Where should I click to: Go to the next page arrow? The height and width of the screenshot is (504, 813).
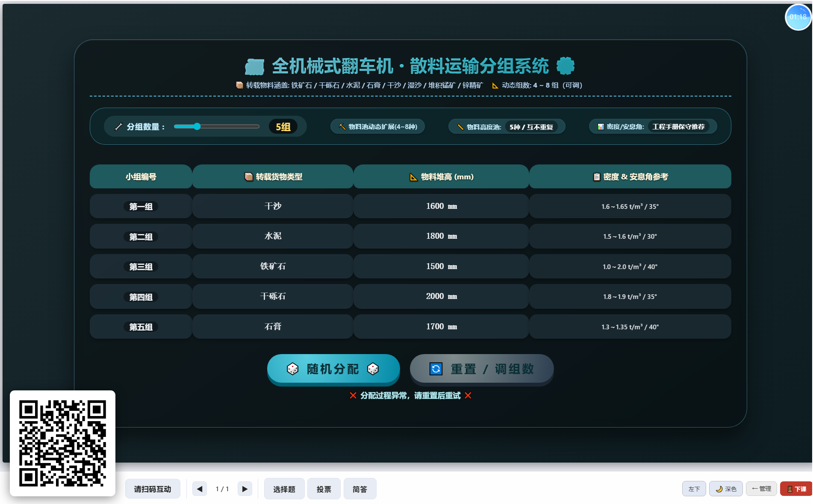coord(244,489)
